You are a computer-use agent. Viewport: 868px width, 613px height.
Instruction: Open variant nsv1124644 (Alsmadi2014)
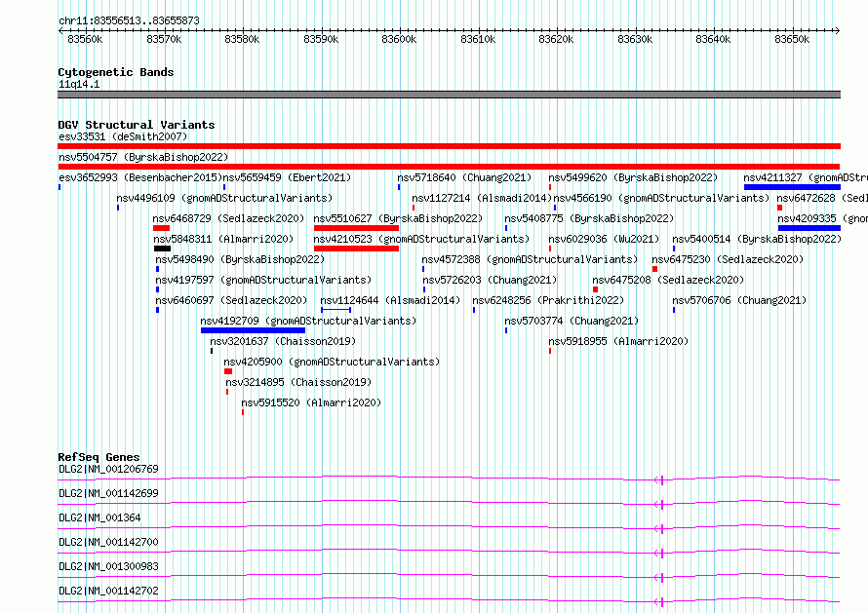(x=390, y=300)
